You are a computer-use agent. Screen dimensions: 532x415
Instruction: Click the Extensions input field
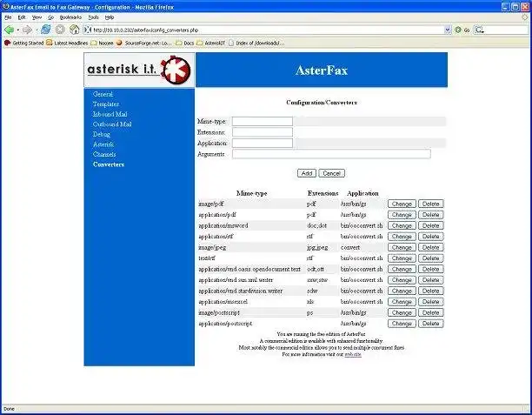(x=263, y=132)
